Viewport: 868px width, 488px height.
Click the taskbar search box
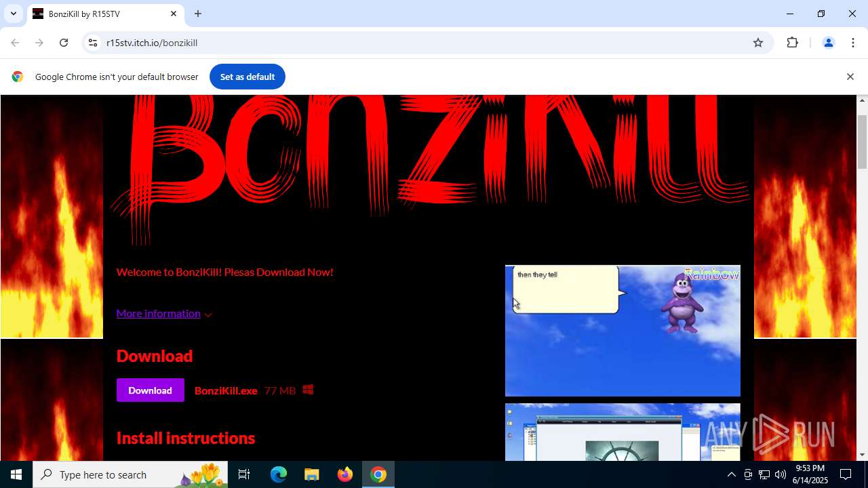coord(131,474)
